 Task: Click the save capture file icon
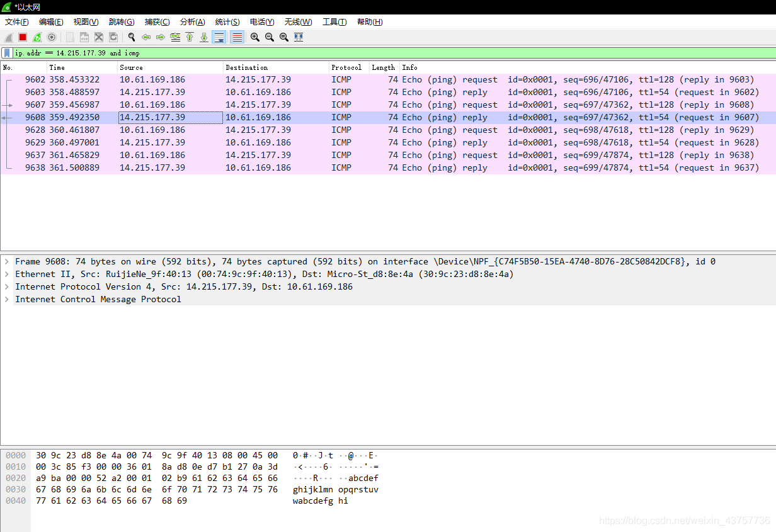(x=84, y=37)
